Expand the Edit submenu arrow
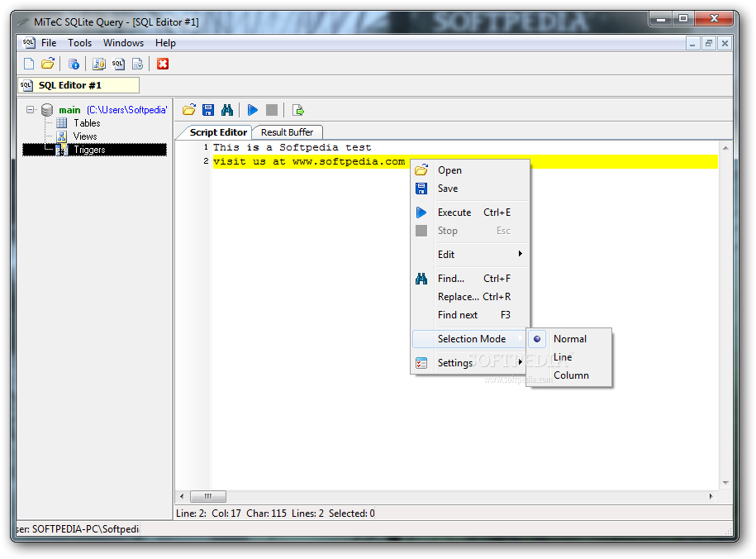 point(521,254)
